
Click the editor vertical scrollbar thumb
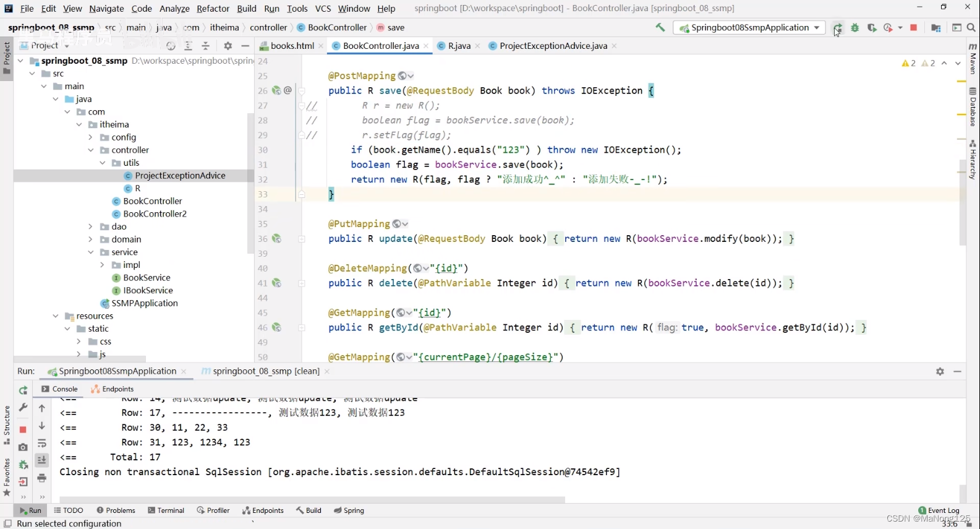pos(962,203)
